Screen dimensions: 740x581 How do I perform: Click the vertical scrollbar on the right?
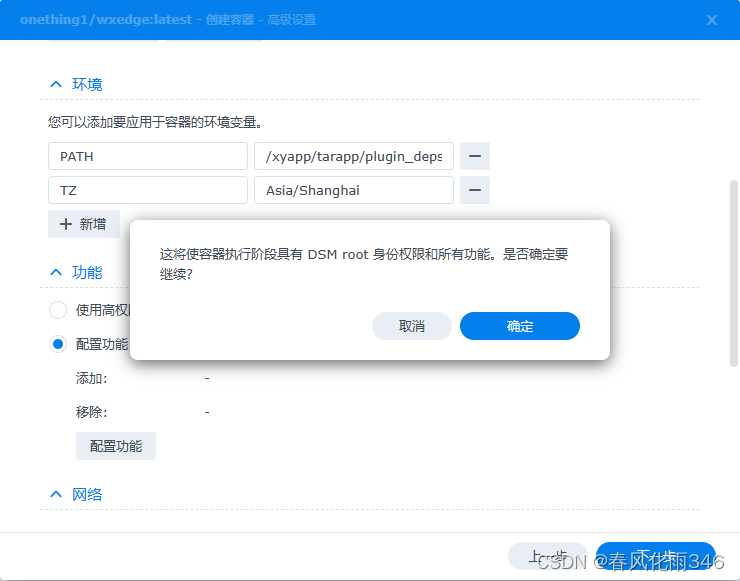734,270
